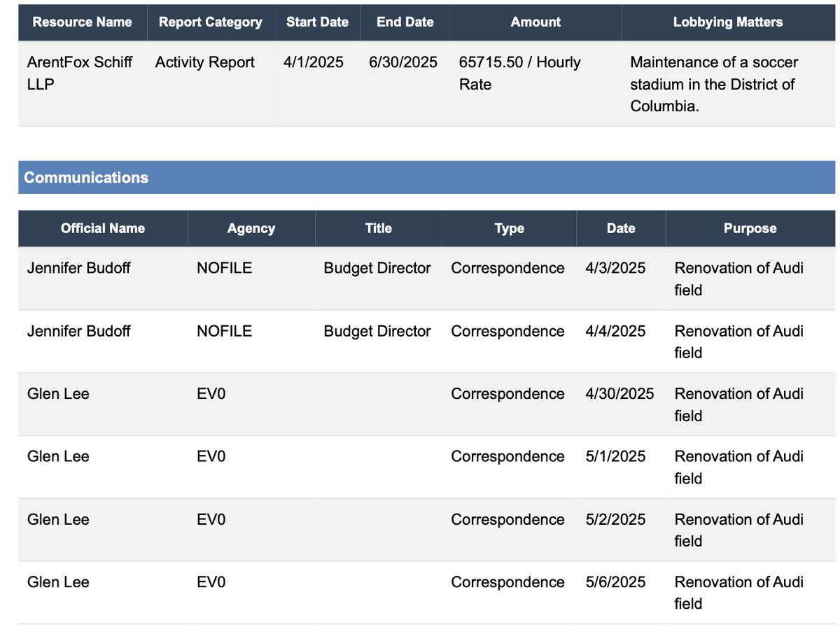This screenshot has width=840, height=627.
Task: Click Renovation of Audi field for 5/2/2025
Action: click(x=738, y=530)
